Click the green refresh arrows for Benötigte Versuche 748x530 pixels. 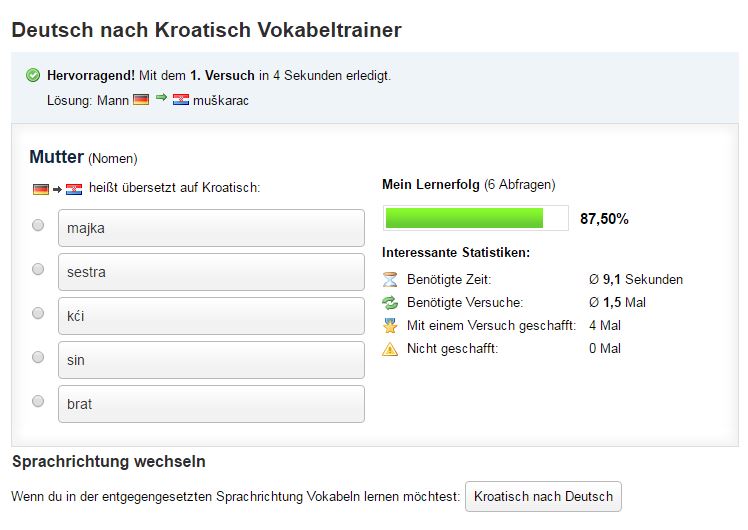pyautogui.click(x=390, y=303)
